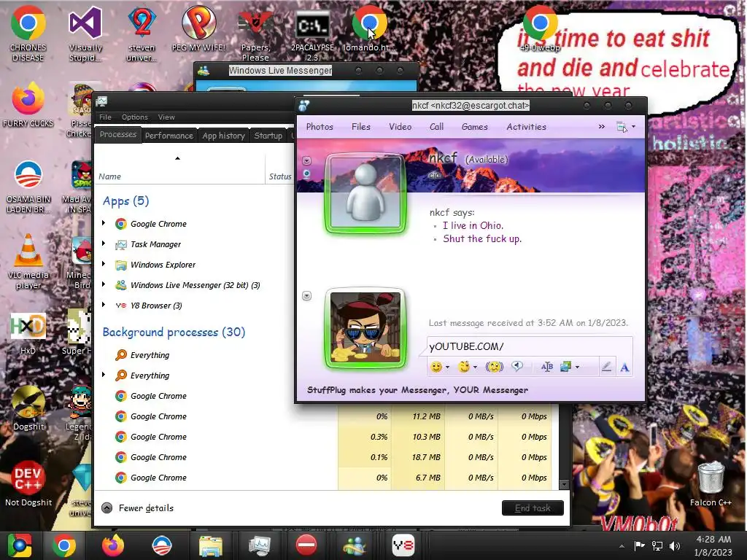Click your own cartoon display picture
The height and width of the screenshot is (560, 747).
(x=365, y=329)
